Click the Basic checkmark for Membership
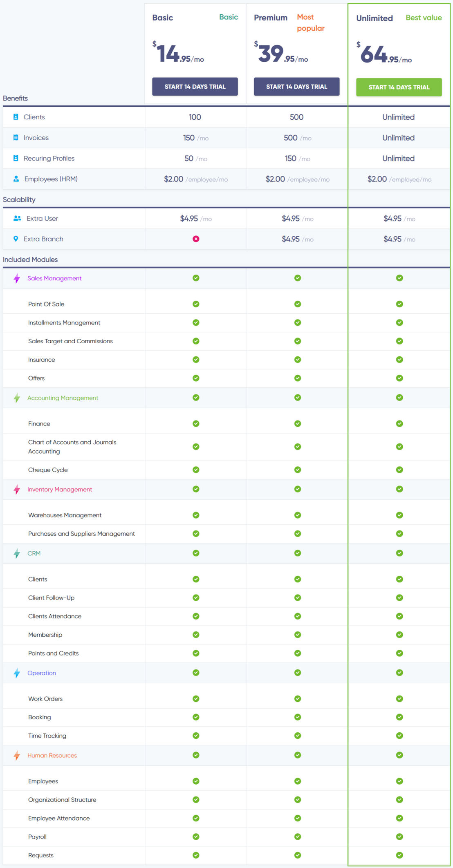Image resolution: width=453 pixels, height=868 pixels. [196, 635]
